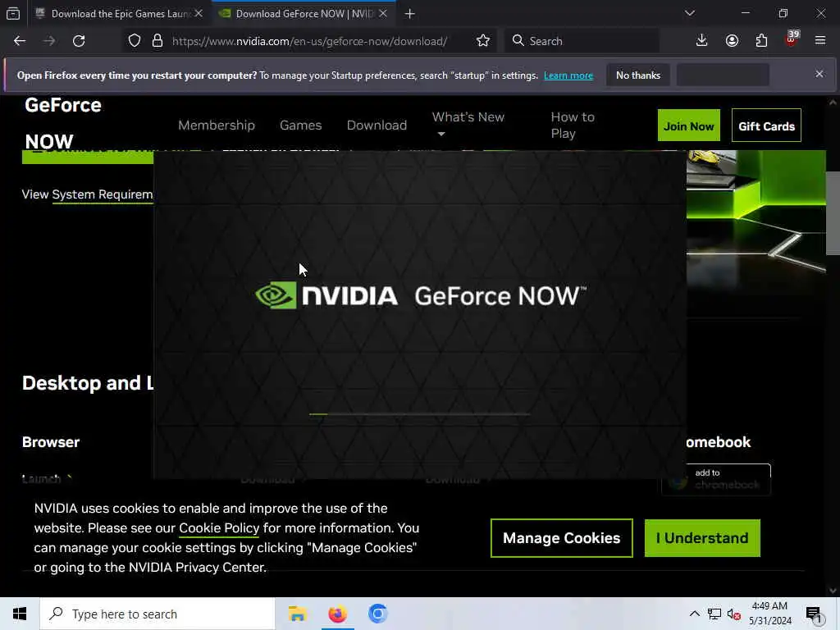Expand the What's New dropdown menu
This screenshot has height=630, width=840.
pyautogui.click(x=468, y=125)
